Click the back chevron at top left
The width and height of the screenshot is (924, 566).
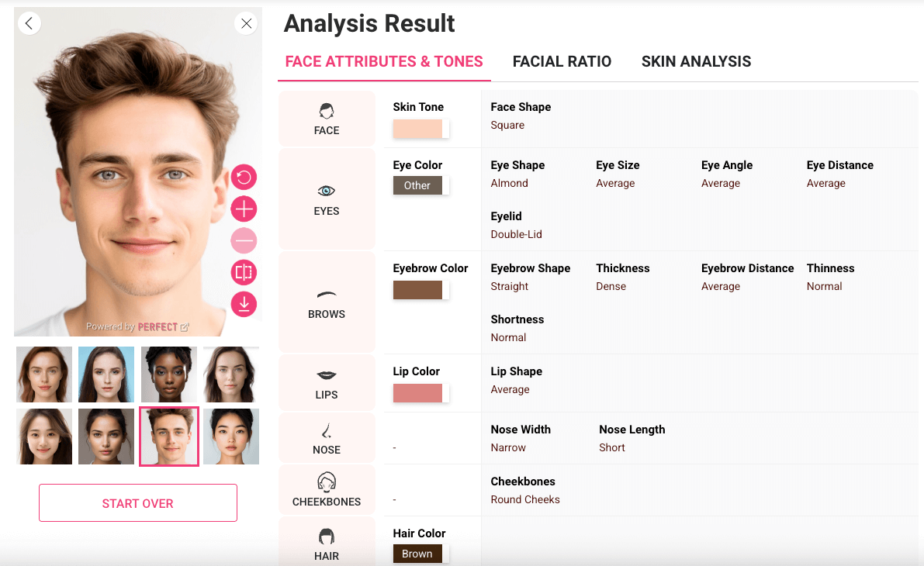click(29, 23)
